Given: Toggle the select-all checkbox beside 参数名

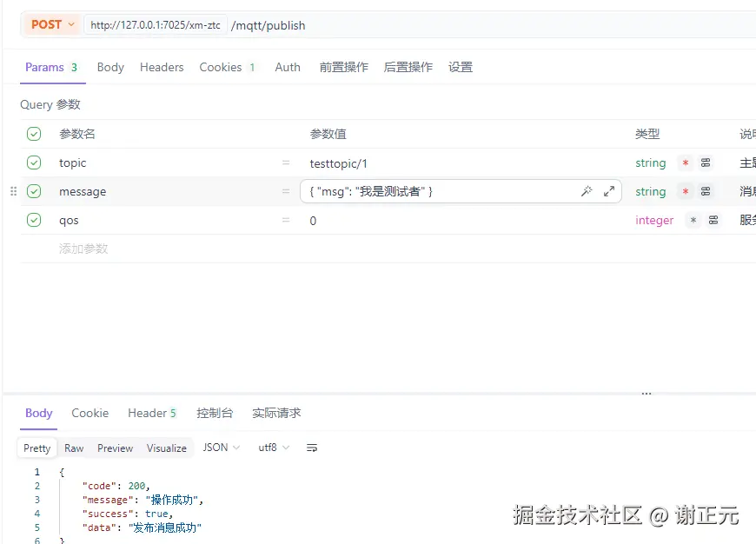Looking at the screenshot, I should click(34, 134).
